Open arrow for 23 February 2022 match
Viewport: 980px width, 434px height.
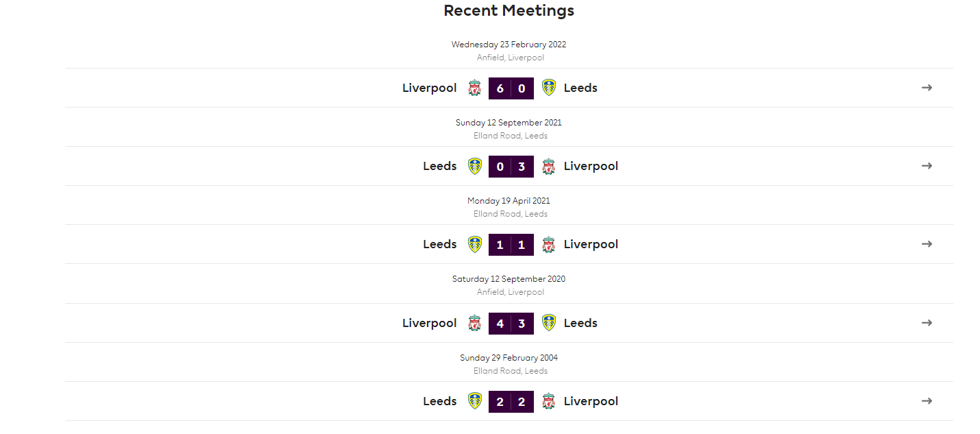coord(927,88)
